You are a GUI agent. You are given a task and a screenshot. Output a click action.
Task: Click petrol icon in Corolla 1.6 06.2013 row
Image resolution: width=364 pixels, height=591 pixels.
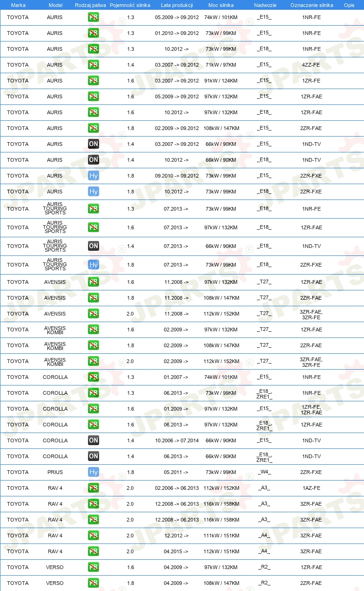94,425
